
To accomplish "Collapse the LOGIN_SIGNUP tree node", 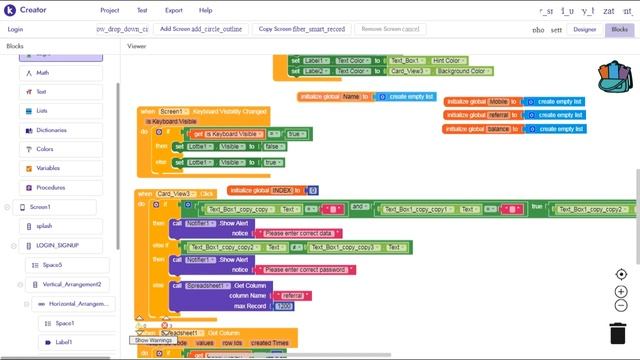I will point(13,246).
